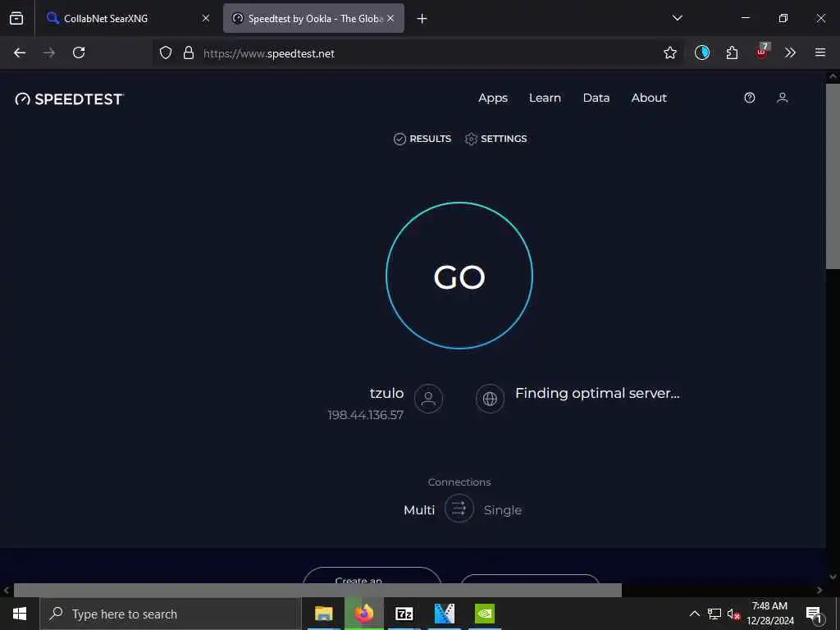
Task: Open the RESULTS page
Action: pos(422,139)
